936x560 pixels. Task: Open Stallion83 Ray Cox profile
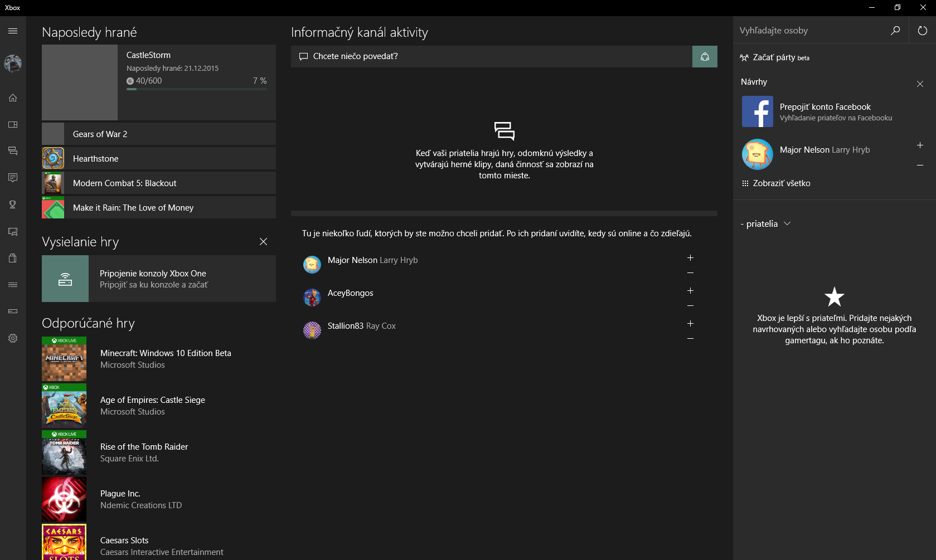pyautogui.click(x=361, y=326)
